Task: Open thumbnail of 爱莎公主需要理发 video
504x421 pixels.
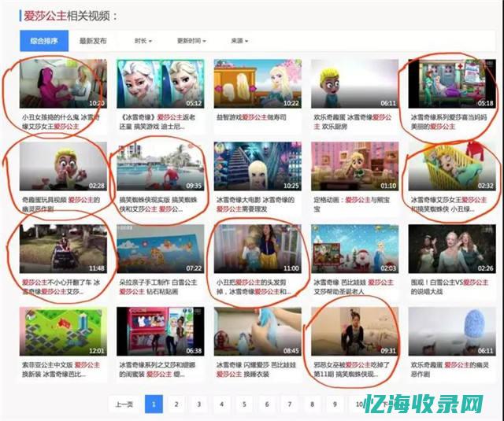Action: coord(258,166)
